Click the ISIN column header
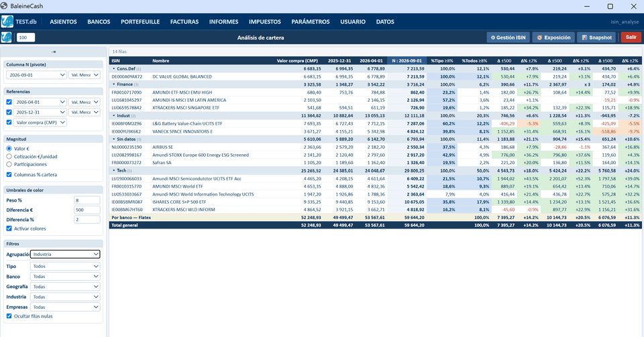644x337 pixels. tap(116, 61)
